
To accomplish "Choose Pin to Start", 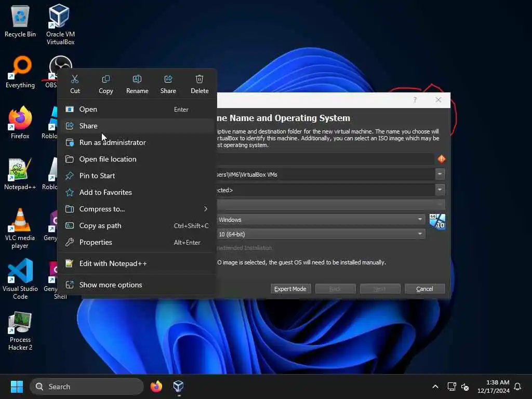I will coord(137,176).
